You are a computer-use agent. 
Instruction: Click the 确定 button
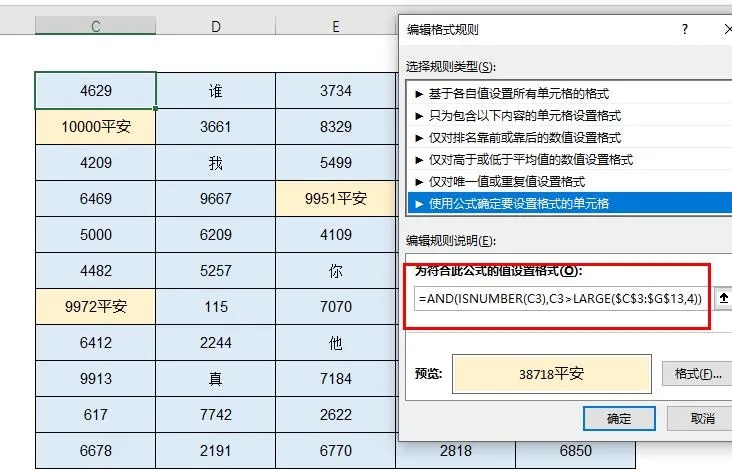(619, 418)
